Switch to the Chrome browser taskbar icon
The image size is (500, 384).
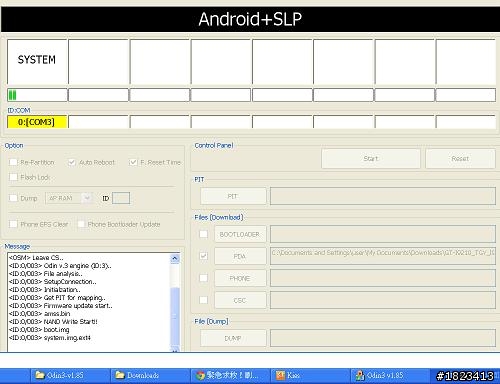point(230,376)
